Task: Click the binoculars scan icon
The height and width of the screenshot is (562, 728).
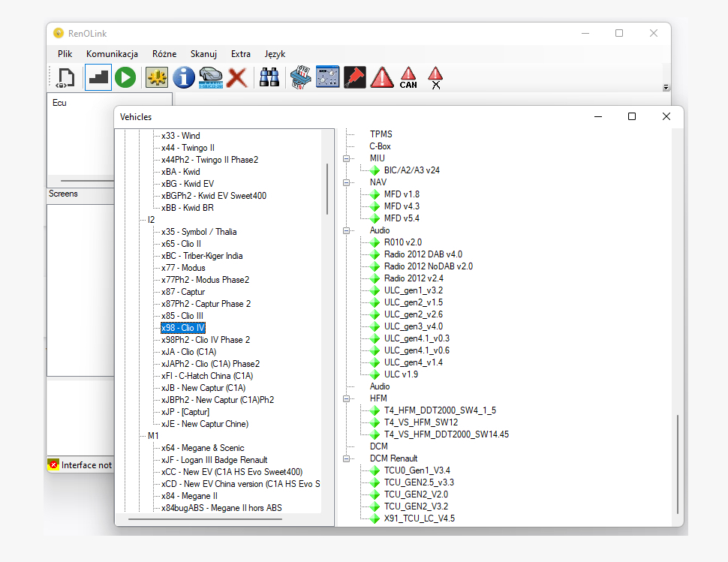Action: point(269,77)
